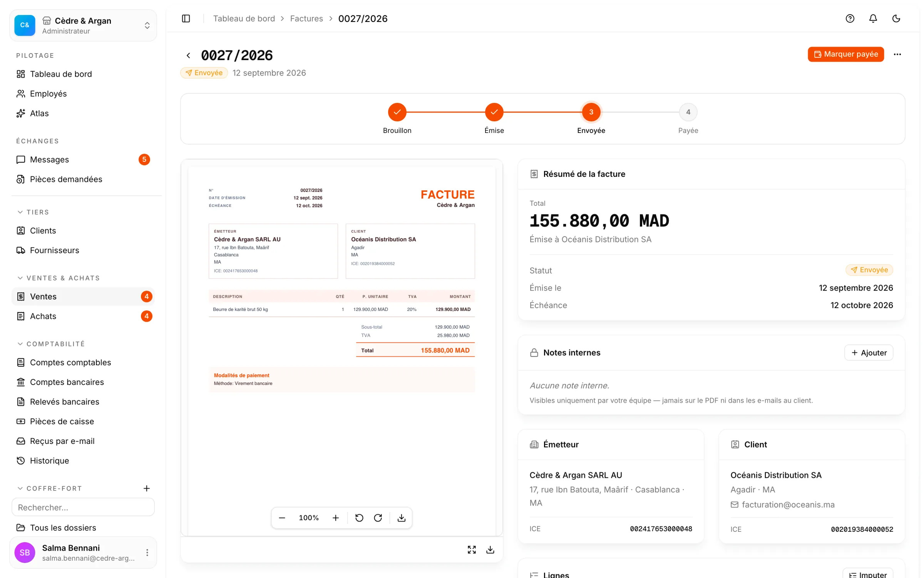Image resolution: width=924 pixels, height=578 pixels.
Task: Click the Envoyée status badge in summary
Action: pos(869,270)
